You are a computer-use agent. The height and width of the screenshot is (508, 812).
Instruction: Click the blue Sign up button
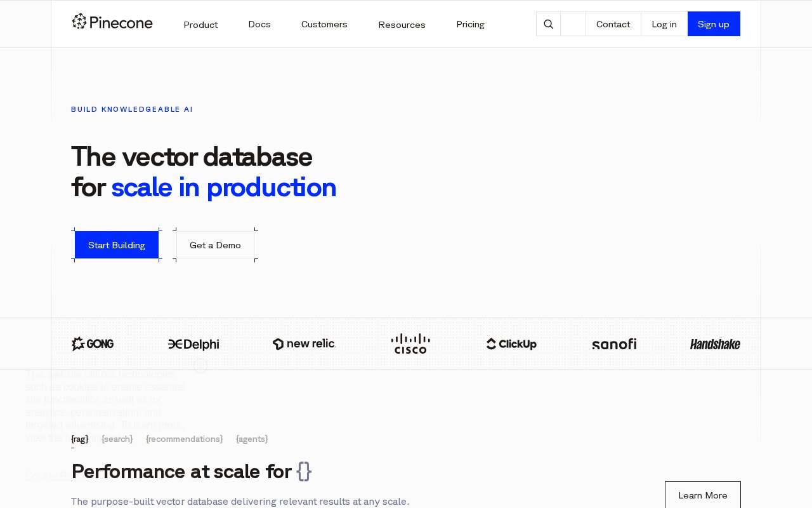coord(714,24)
